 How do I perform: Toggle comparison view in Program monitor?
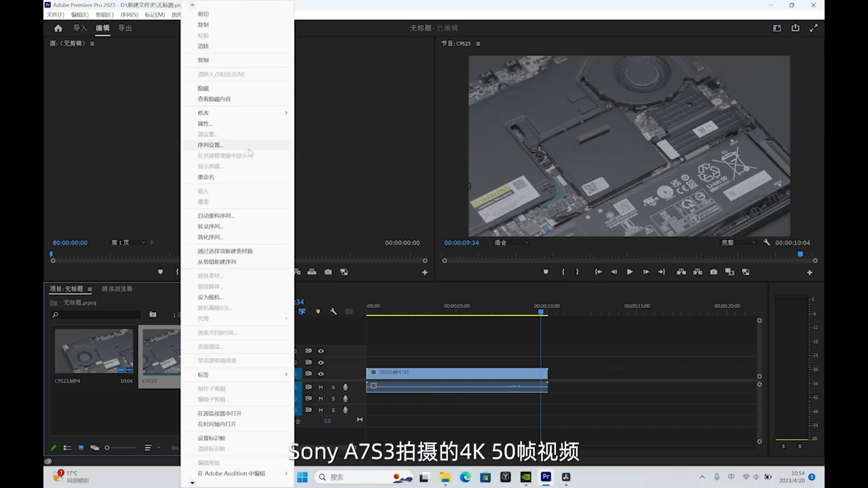730,272
